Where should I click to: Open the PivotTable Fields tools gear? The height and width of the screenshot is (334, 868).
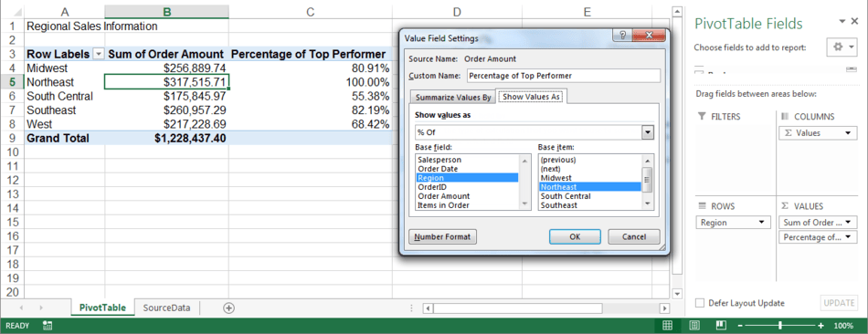click(x=841, y=47)
